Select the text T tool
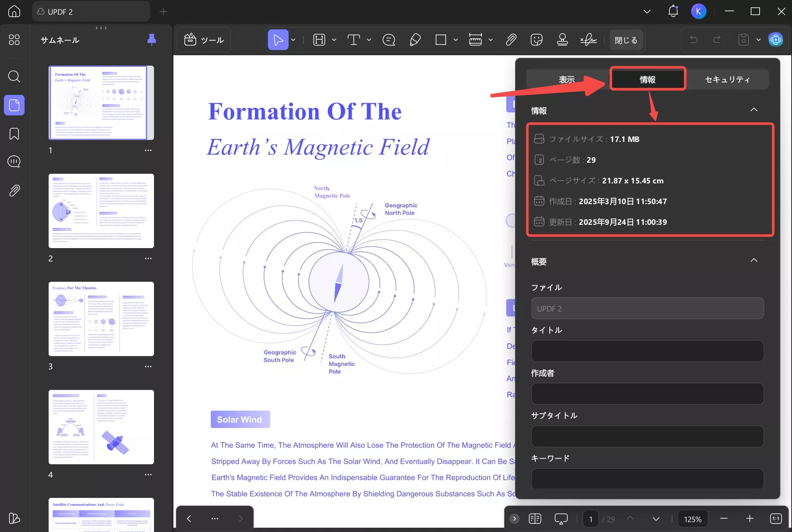This screenshot has height=532, width=792. [354, 40]
